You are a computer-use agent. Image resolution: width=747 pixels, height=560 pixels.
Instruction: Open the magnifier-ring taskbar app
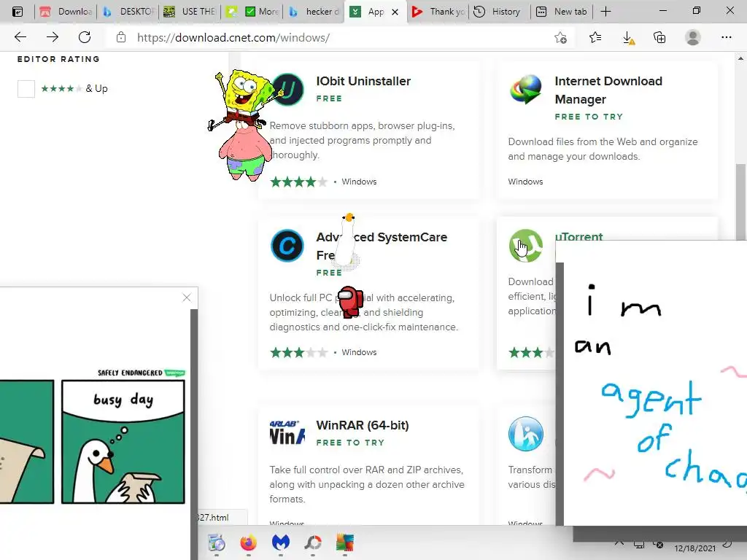tap(313, 542)
